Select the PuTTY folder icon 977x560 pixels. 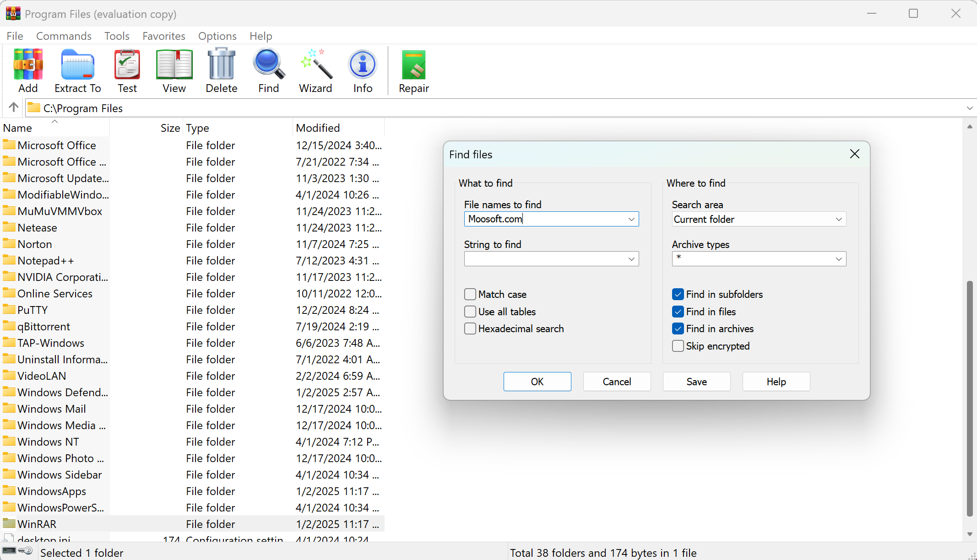tap(9, 309)
